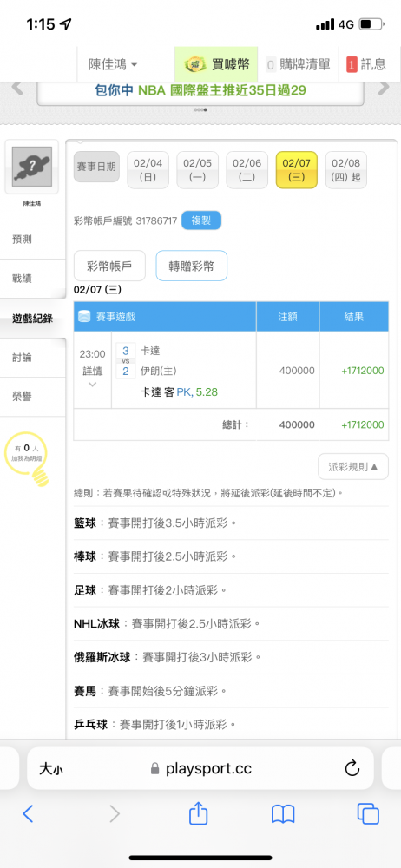This screenshot has width=401, height=868.
Task: Open Safari bookmarks book icon
Action: click(283, 814)
